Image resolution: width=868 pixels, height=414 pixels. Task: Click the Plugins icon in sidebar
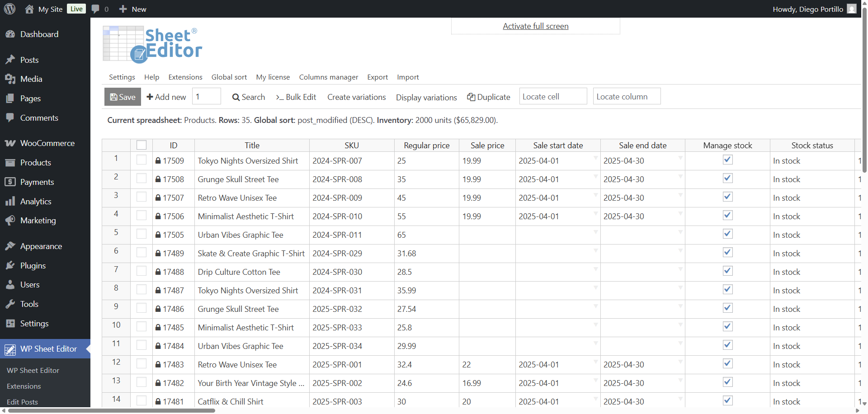(x=10, y=266)
